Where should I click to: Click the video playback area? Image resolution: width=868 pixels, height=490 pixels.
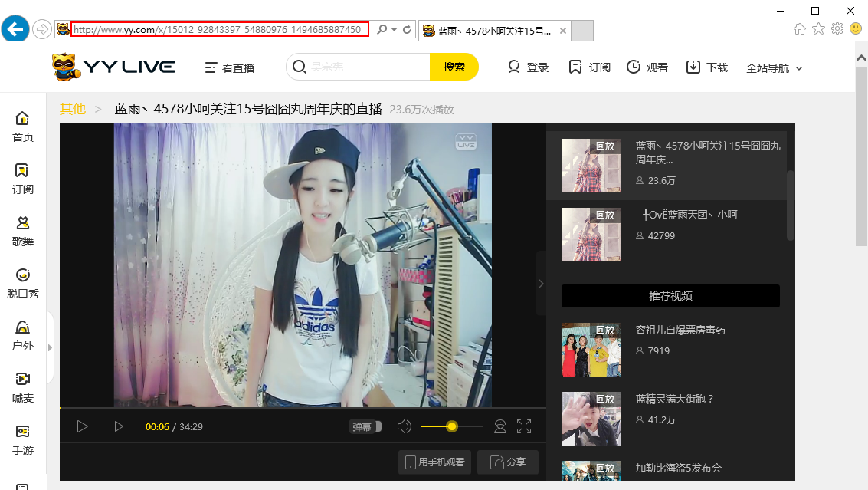303,265
